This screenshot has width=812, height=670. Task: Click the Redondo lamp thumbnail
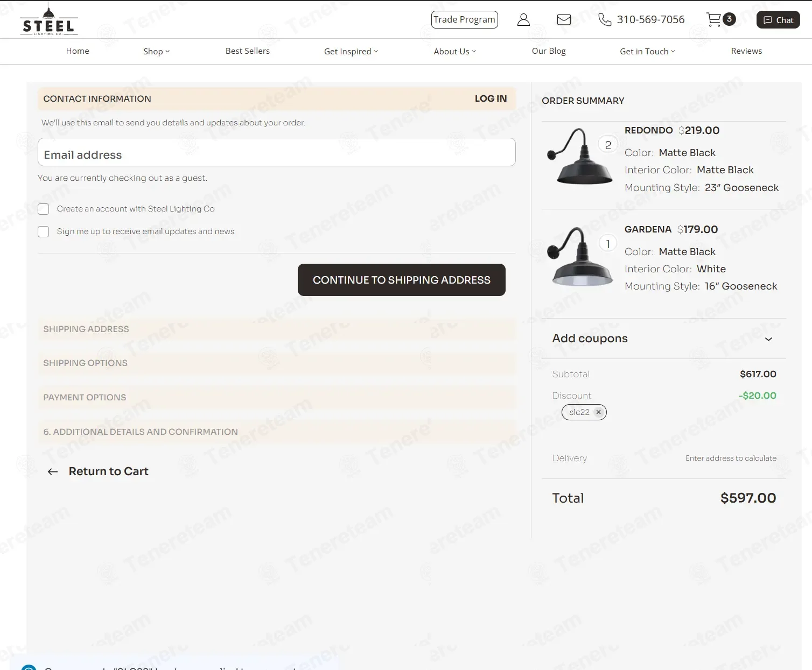click(x=580, y=157)
